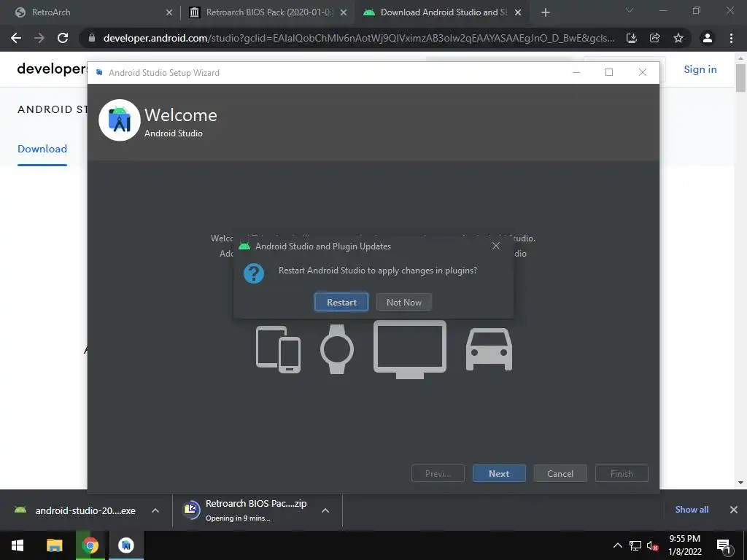Close the RetroArch browser tab
The width and height of the screenshot is (747, 560).
[x=169, y=12]
